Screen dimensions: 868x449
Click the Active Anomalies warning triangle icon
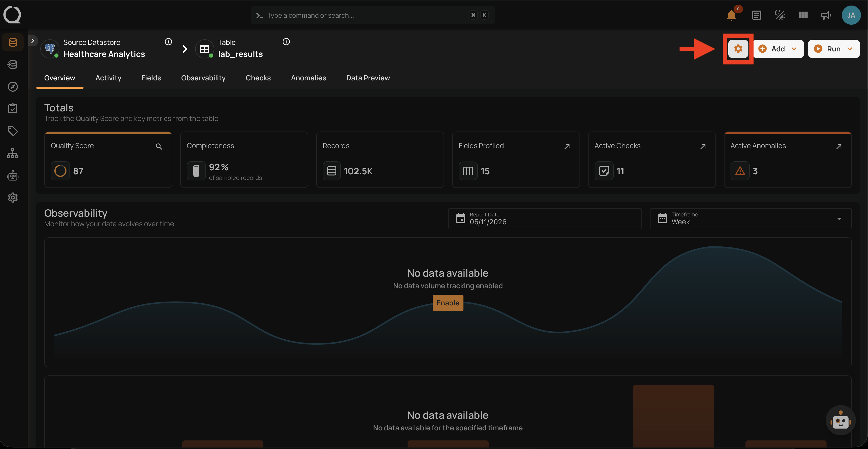740,171
